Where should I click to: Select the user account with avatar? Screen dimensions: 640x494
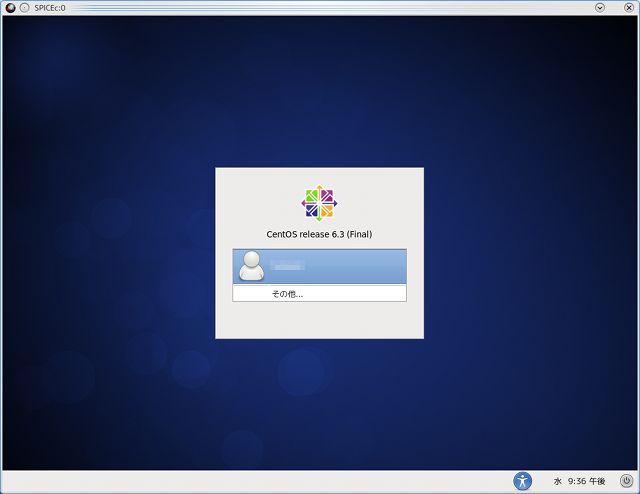coord(320,267)
